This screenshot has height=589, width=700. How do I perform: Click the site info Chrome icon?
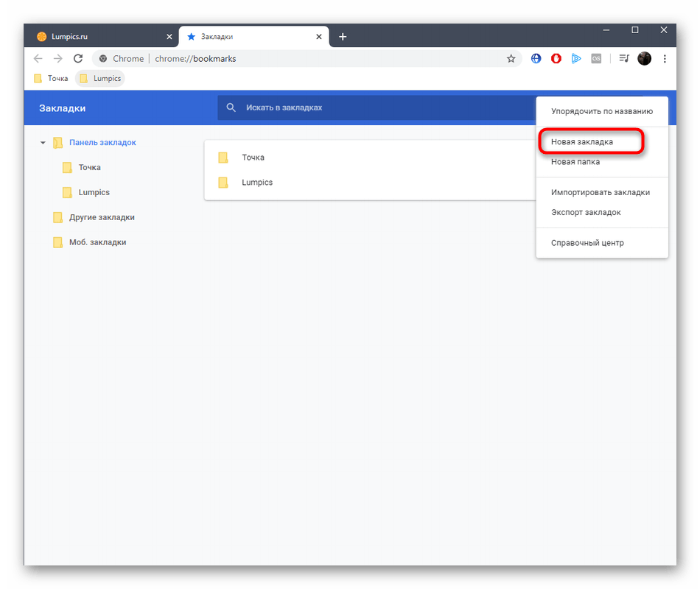tap(103, 58)
